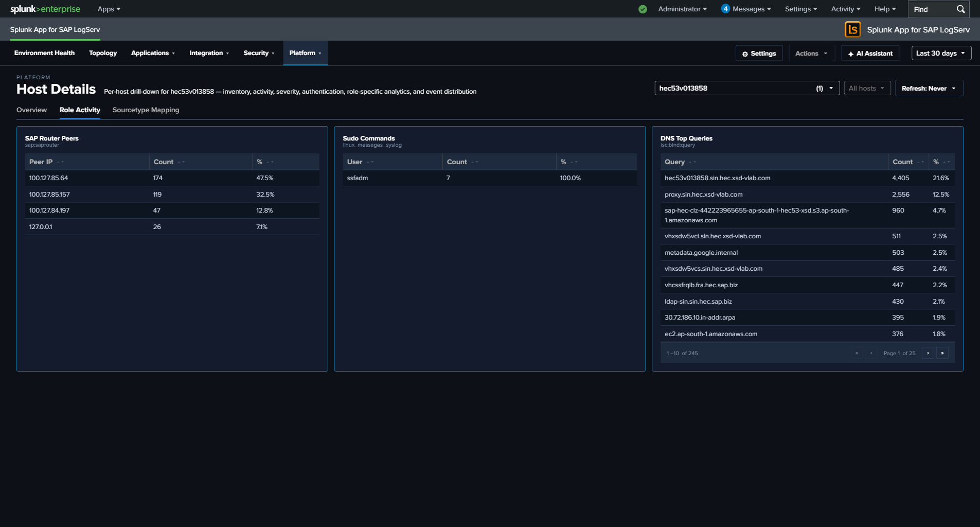Click peer IP 100.127.85.157 row
Image resolution: width=980 pixels, height=527 pixels.
coord(172,195)
